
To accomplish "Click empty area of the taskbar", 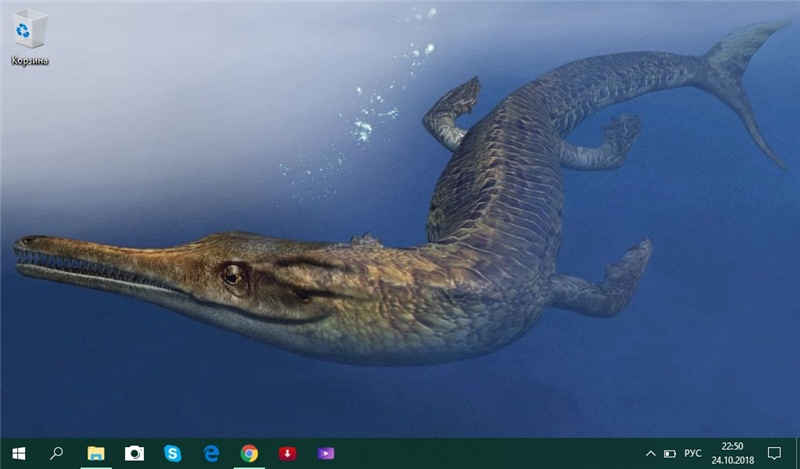I will (480, 453).
